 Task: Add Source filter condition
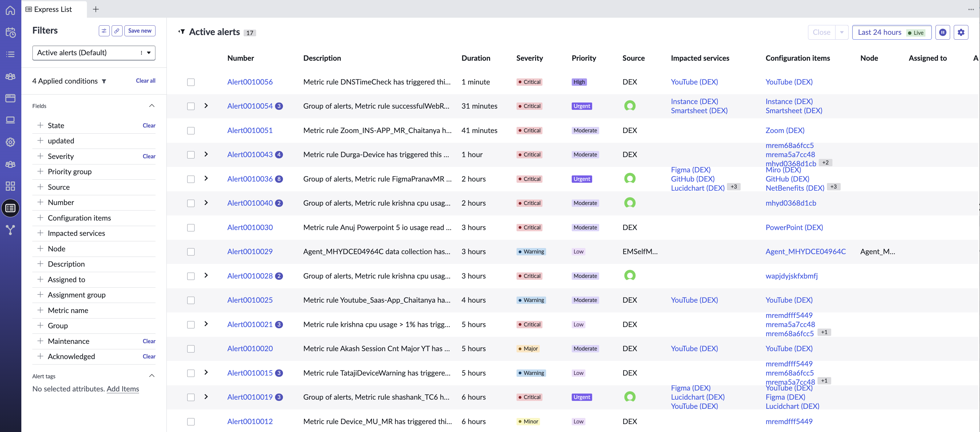[40, 187]
